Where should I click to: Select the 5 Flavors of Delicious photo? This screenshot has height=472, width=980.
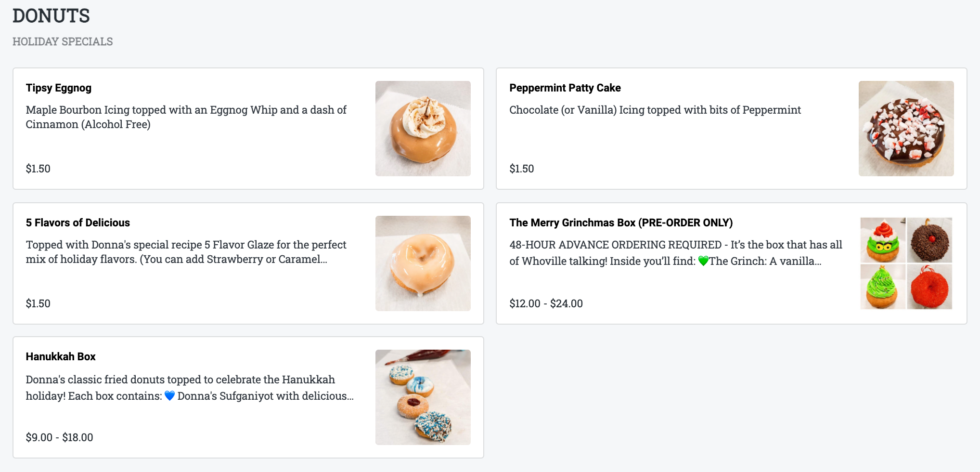coord(423,263)
